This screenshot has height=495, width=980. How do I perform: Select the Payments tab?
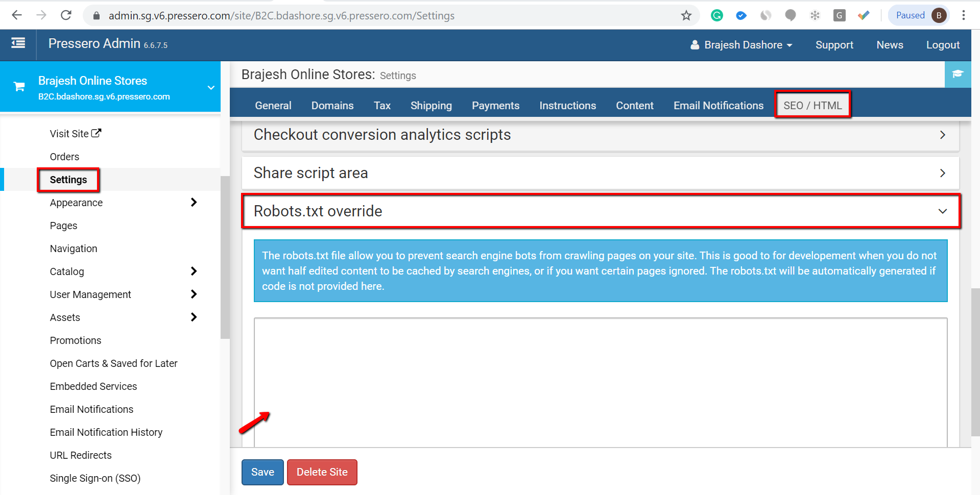pos(495,106)
